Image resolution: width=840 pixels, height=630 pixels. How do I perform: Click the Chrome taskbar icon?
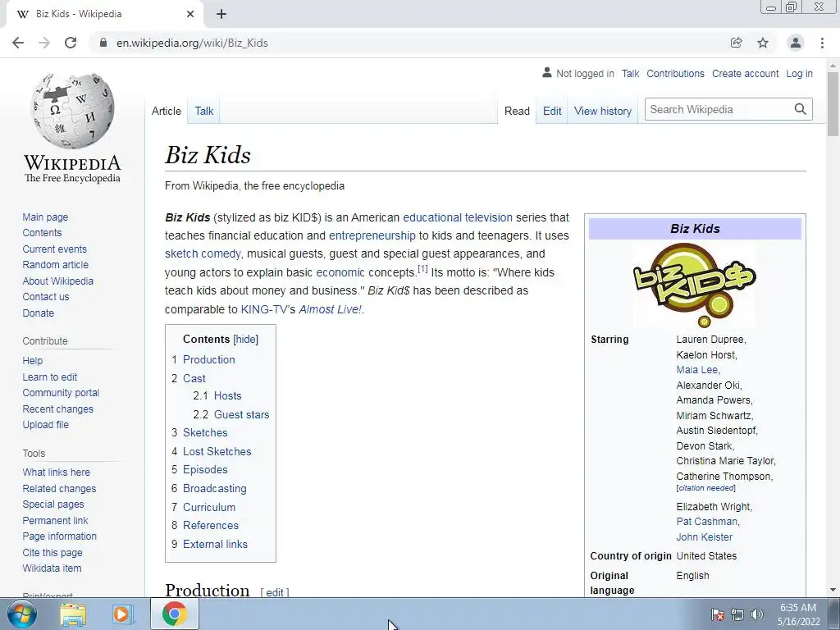(x=175, y=614)
